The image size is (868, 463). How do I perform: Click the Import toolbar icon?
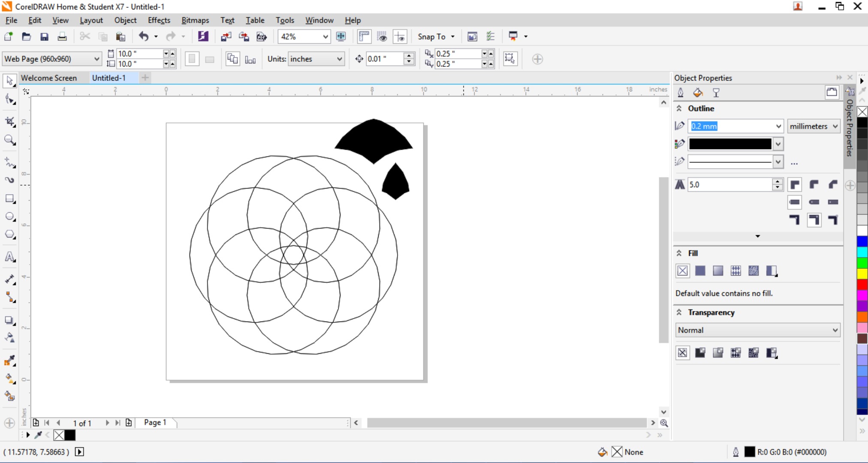(x=226, y=36)
